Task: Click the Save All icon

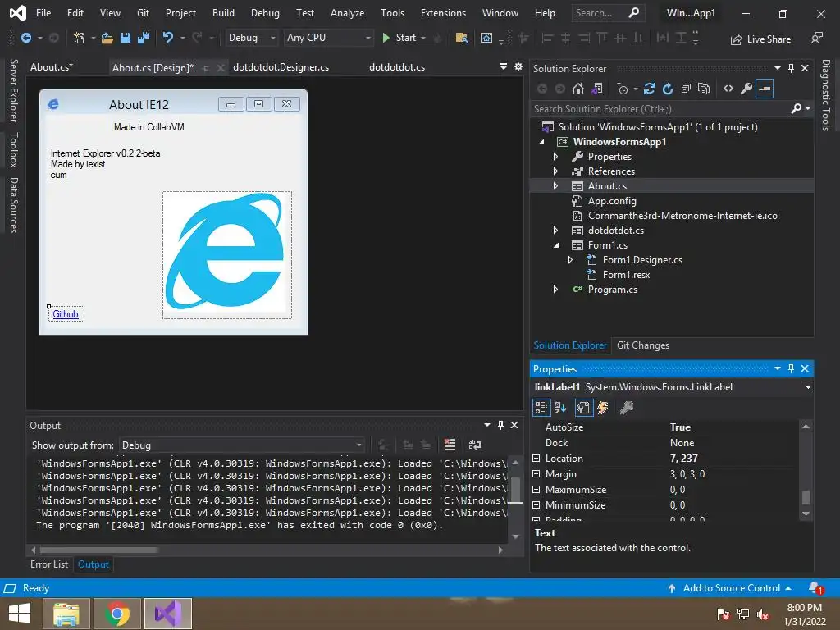Action: tap(144, 38)
